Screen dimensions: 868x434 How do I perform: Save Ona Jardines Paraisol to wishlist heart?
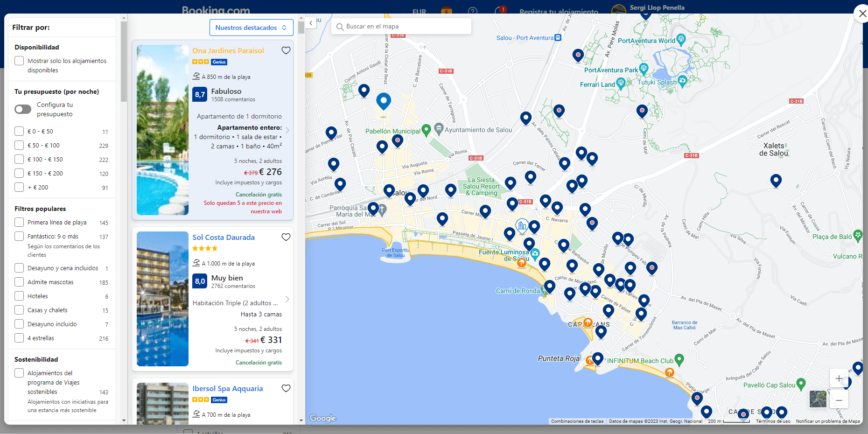pos(286,50)
